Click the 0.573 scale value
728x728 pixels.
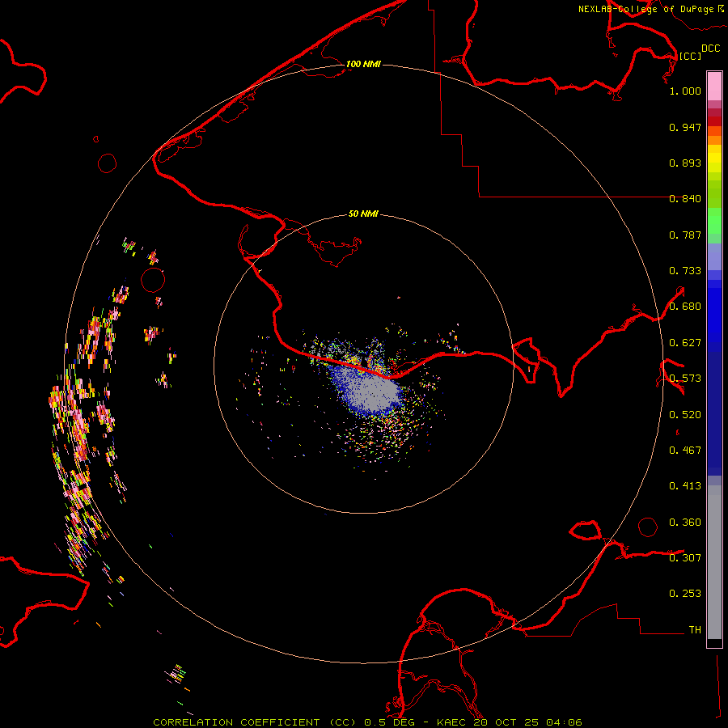tap(685, 379)
